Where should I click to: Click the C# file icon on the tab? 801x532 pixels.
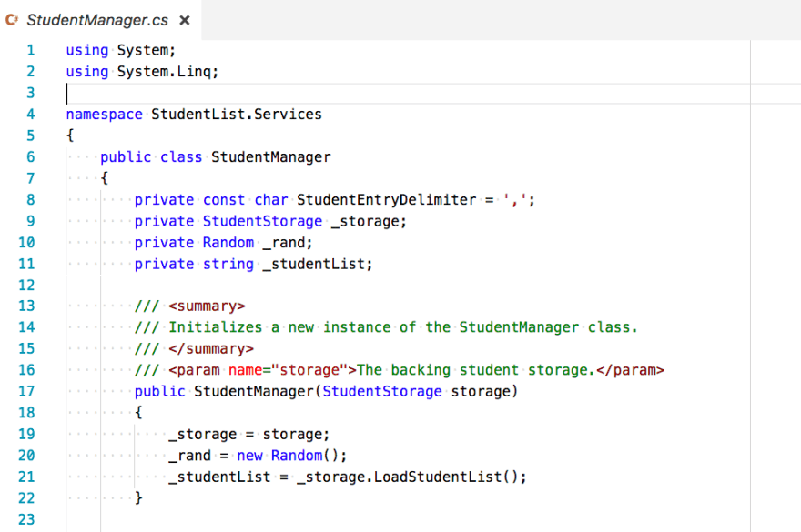point(12,20)
